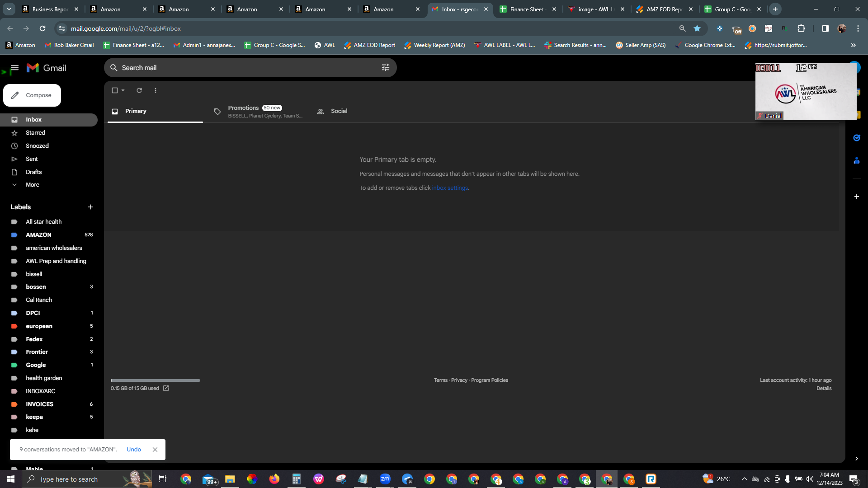Expand the select dropdown arrow beside the checkbox
This screenshot has width=868, height=488.
coord(123,90)
